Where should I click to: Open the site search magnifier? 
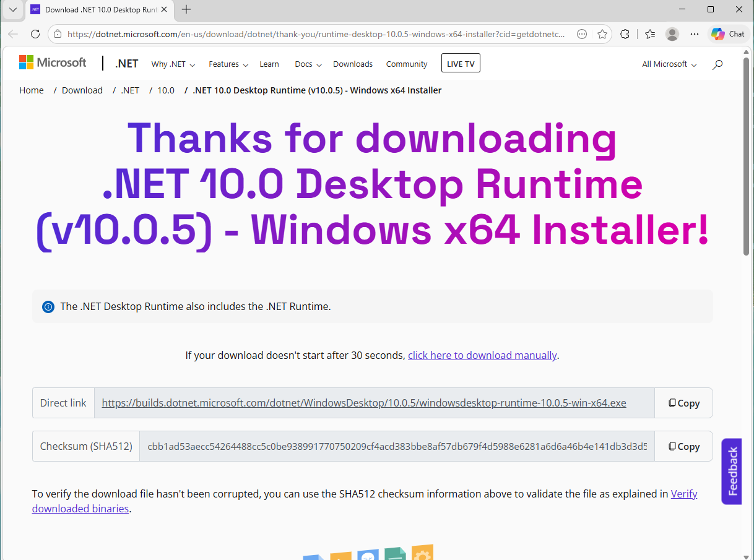[x=717, y=64]
